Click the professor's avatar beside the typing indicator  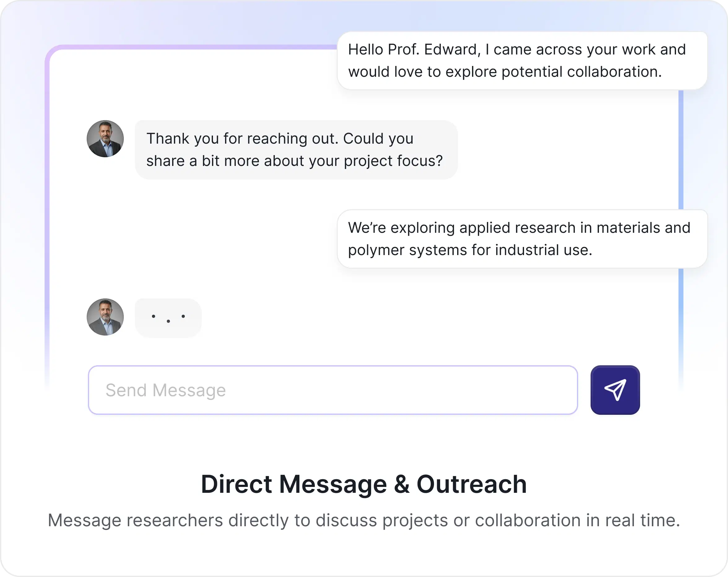pyautogui.click(x=105, y=317)
